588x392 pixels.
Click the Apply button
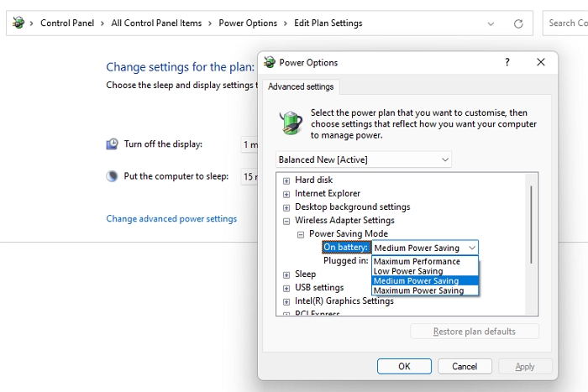click(x=525, y=366)
